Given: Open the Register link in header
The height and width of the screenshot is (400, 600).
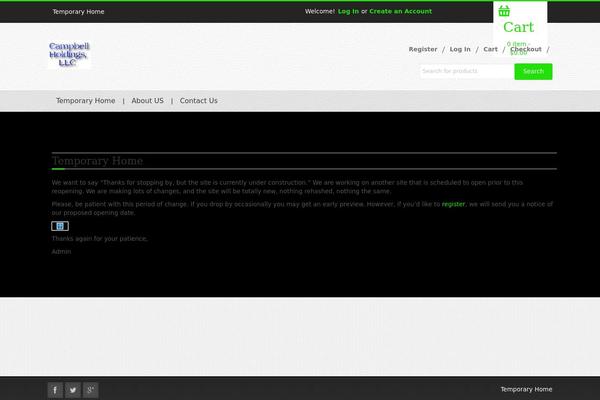Looking at the screenshot, I should point(423,49).
